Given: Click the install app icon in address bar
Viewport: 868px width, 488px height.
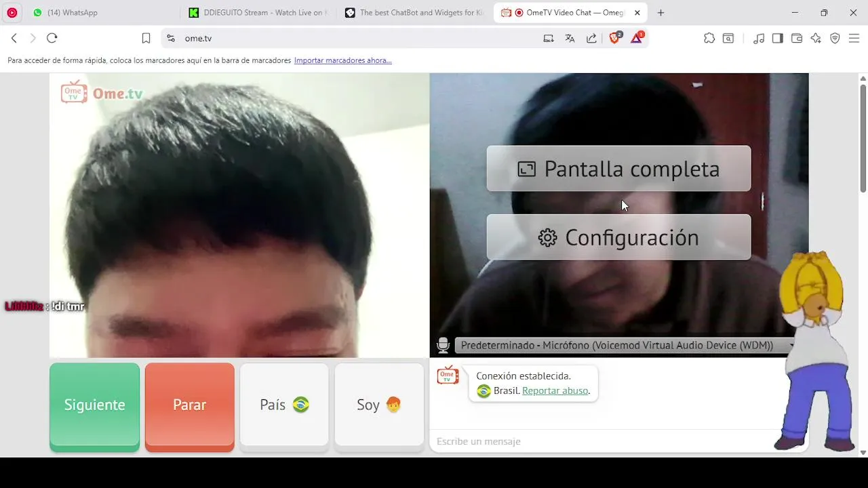Looking at the screenshot, I should pos(549,39).
